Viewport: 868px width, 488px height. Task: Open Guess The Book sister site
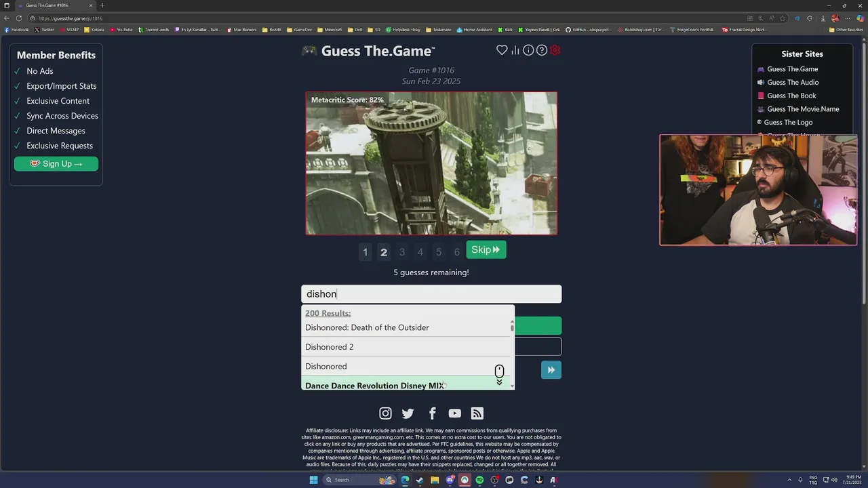(791, 96)
